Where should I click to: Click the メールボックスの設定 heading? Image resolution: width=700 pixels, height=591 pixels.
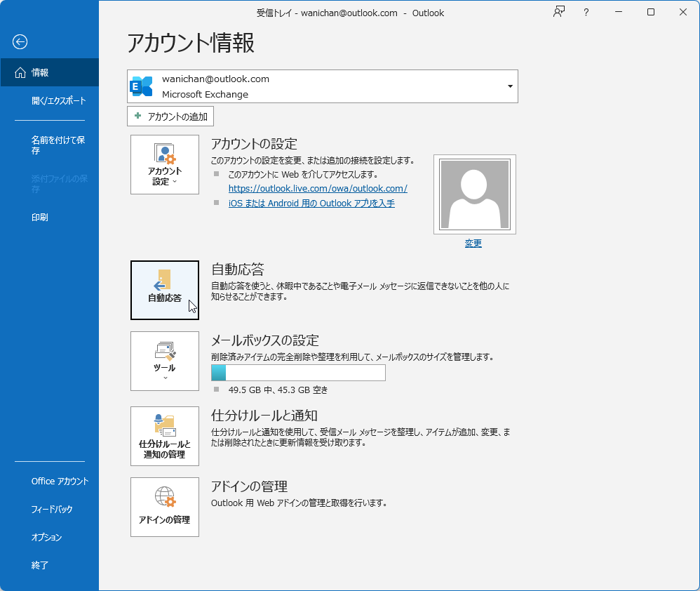point(264,340)
